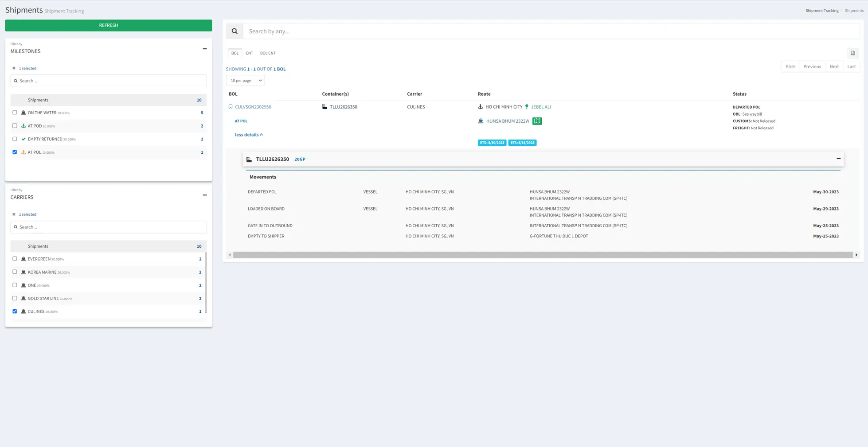Screen dimensions: 868x447
Task: Click the magnifier search icon button
Action: (x=235, y=31)
